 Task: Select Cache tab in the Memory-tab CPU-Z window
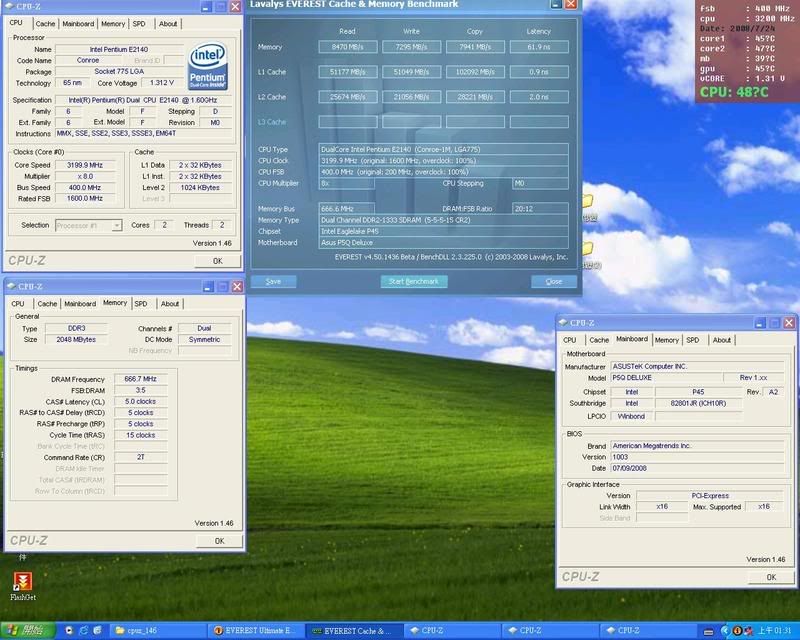(47, 304)
